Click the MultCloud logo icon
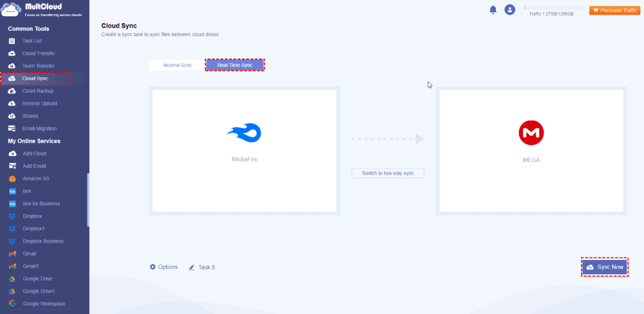 (x=11, y=10)
